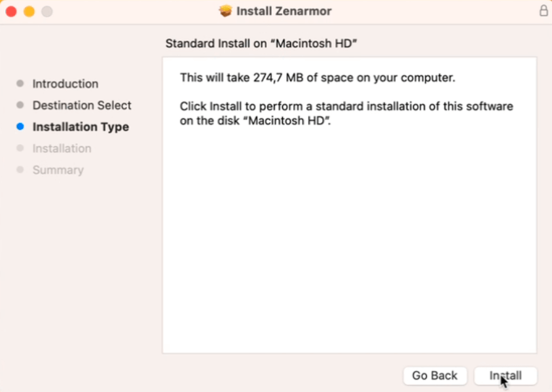This screenshot has width=552, height=392.
Task: Click the Summary step label
Action: coord(58,170)
